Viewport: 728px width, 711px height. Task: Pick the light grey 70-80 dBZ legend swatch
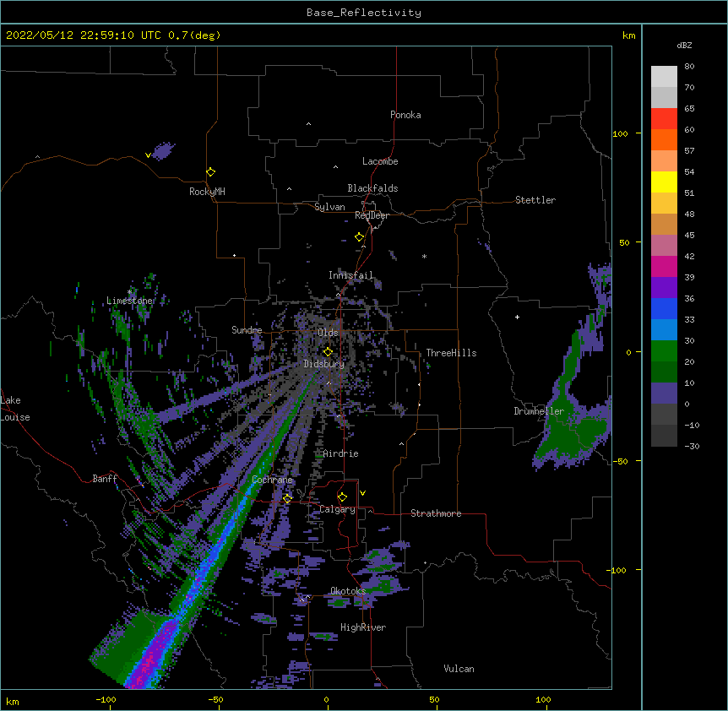click(x=664, y=76)
